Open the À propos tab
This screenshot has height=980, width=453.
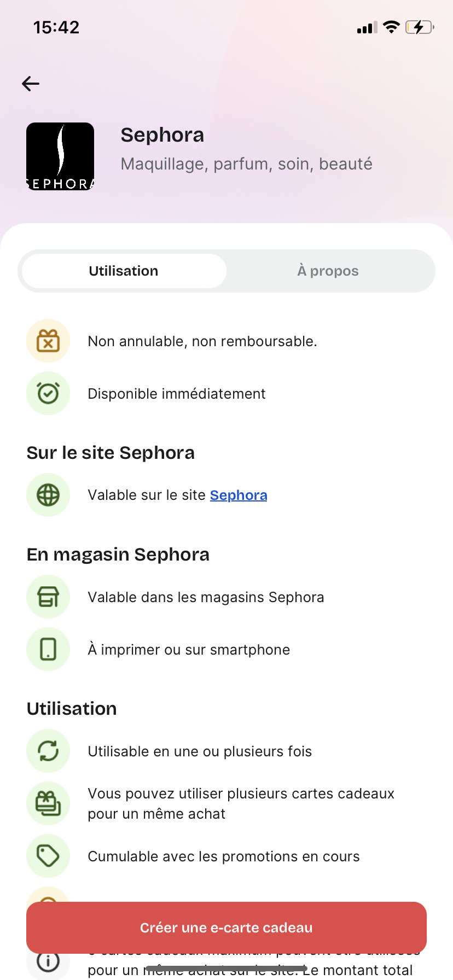tap(328, 271)
